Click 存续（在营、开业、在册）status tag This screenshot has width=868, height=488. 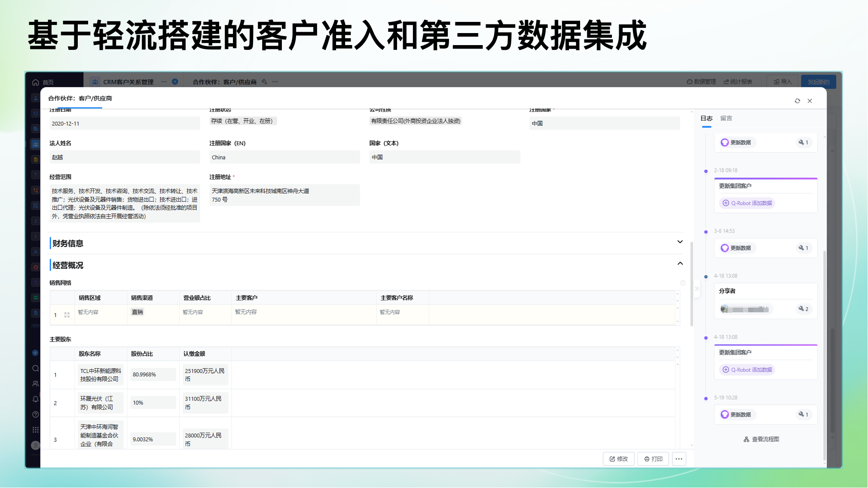(243, 121)
